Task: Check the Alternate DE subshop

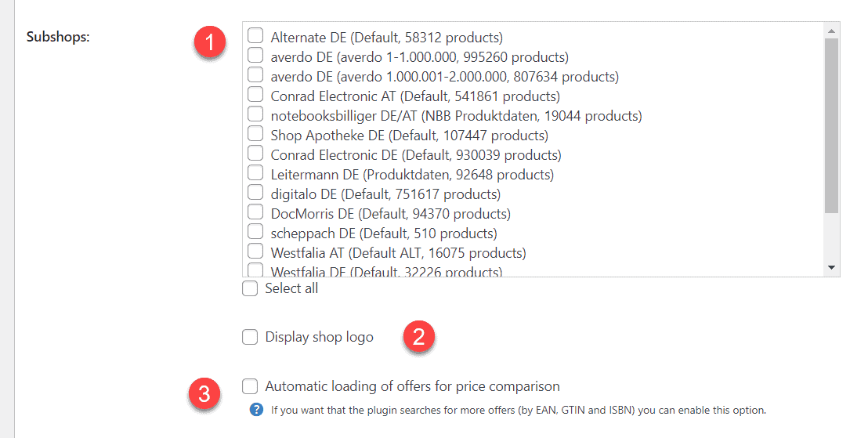Action: point(255,35)
